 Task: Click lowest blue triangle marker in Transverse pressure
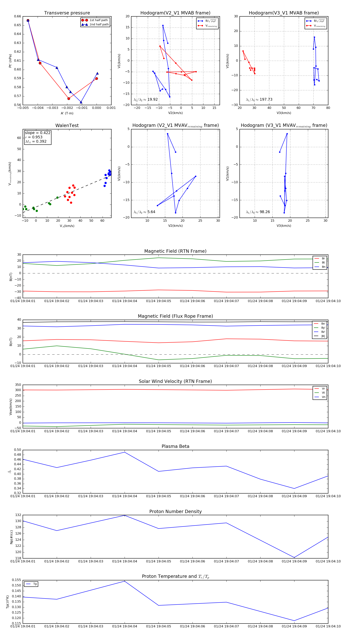pyautogui.click(x=81, y=102)
